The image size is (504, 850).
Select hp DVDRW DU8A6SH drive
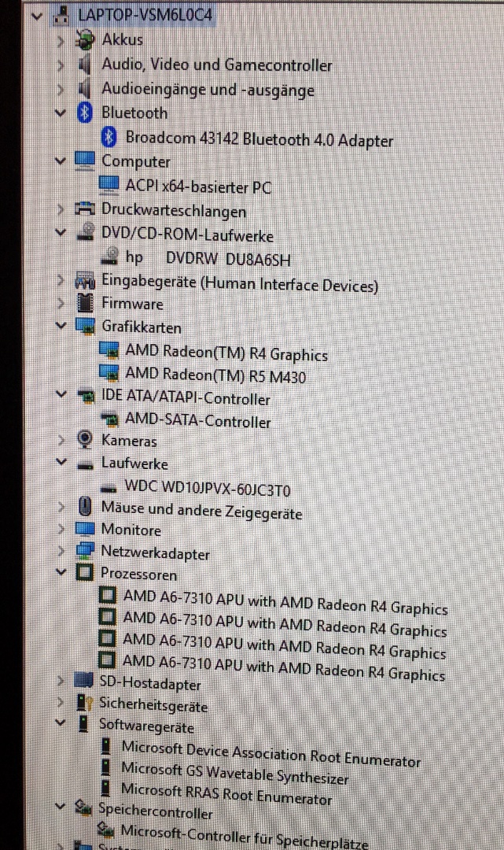pyautogui.click(x=208, y=259)
